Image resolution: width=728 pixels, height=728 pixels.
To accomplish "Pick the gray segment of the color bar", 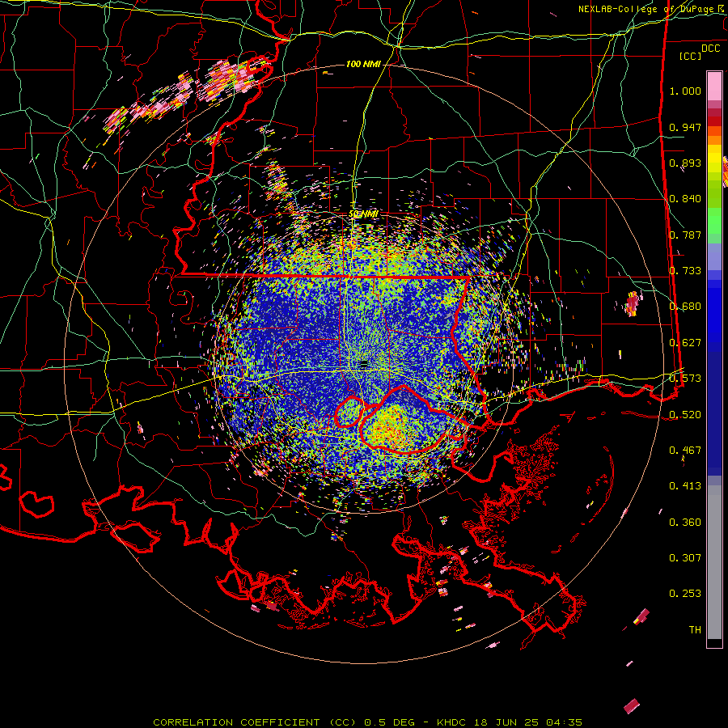I will click(714, 562).
